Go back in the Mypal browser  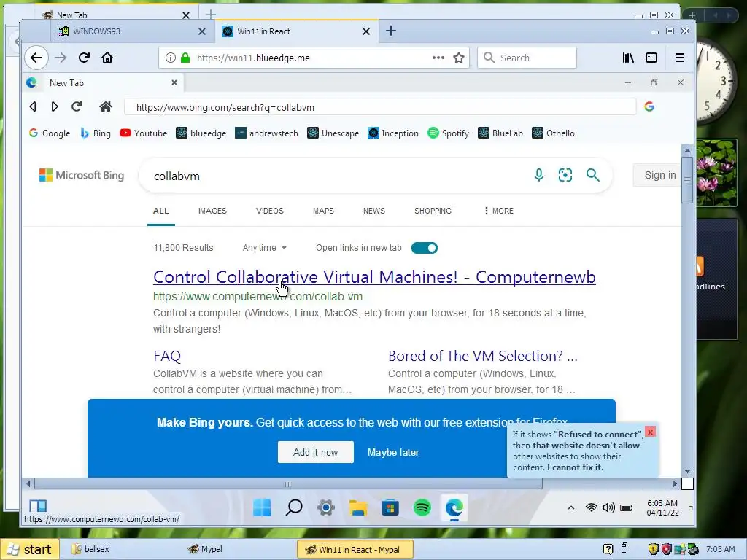click(x=36, y=58)
